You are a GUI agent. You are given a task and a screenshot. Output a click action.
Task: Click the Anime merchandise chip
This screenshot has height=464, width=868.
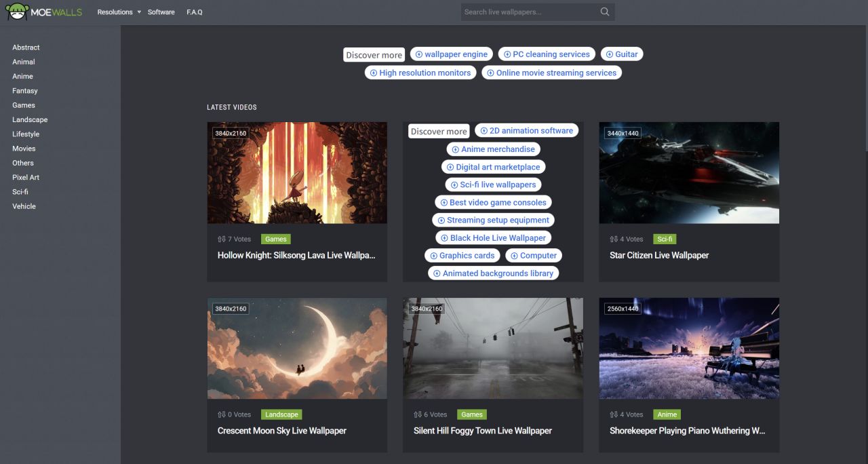click(x=493, y=149)
